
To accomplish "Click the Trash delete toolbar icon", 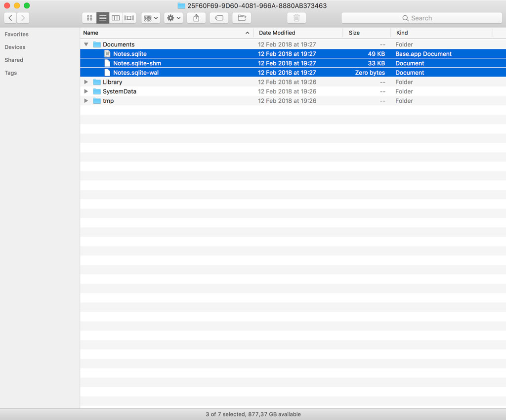I will click(296, 18).
